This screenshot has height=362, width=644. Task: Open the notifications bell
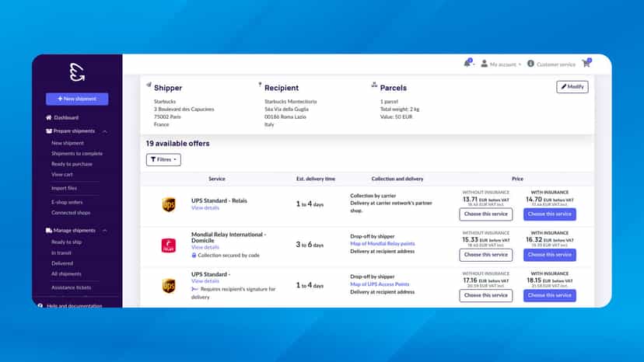pos(467,63)
